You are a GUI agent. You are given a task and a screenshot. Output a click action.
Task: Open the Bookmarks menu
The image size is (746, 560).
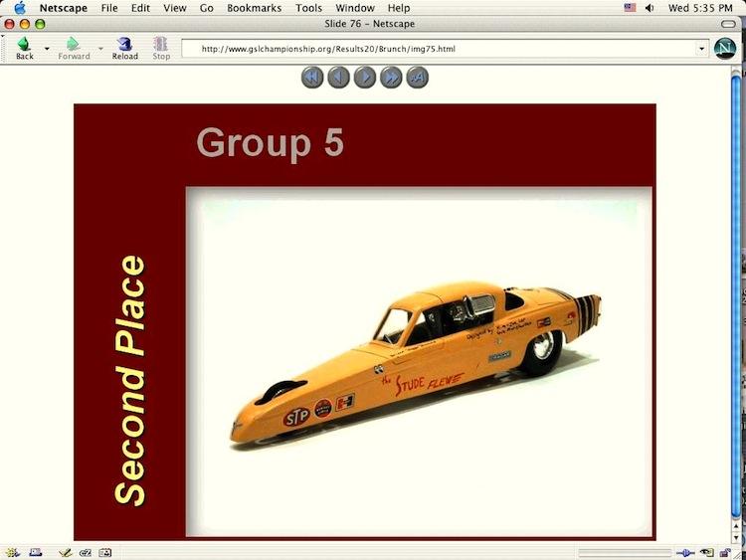[x=254, y=8]
